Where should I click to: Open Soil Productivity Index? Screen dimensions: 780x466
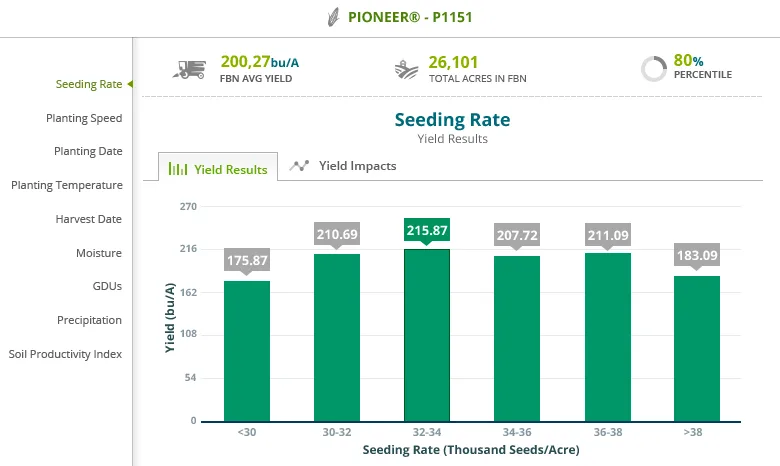pos(65,354)
